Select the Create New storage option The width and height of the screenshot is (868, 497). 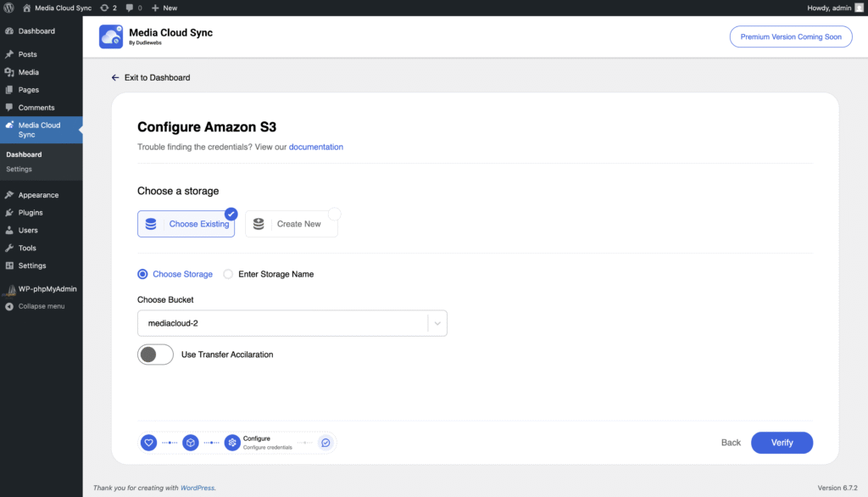point(291,224)
